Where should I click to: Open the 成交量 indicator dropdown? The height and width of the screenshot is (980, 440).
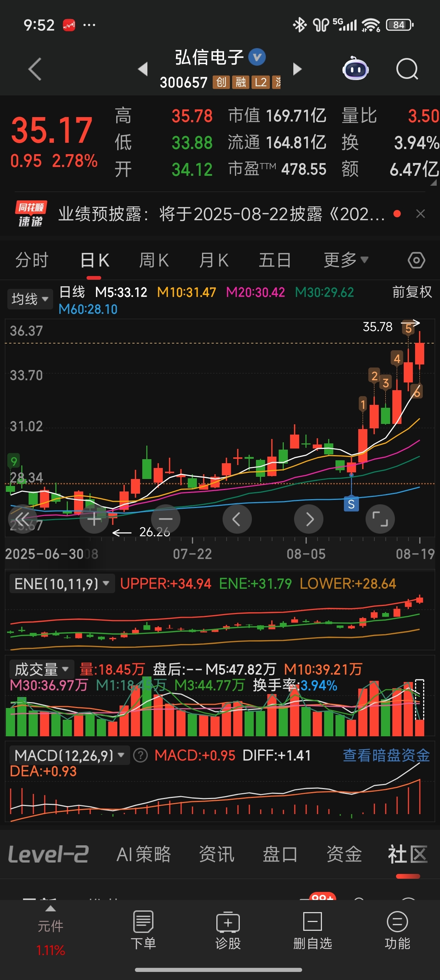pyautogui.click(x=41, y=669)
